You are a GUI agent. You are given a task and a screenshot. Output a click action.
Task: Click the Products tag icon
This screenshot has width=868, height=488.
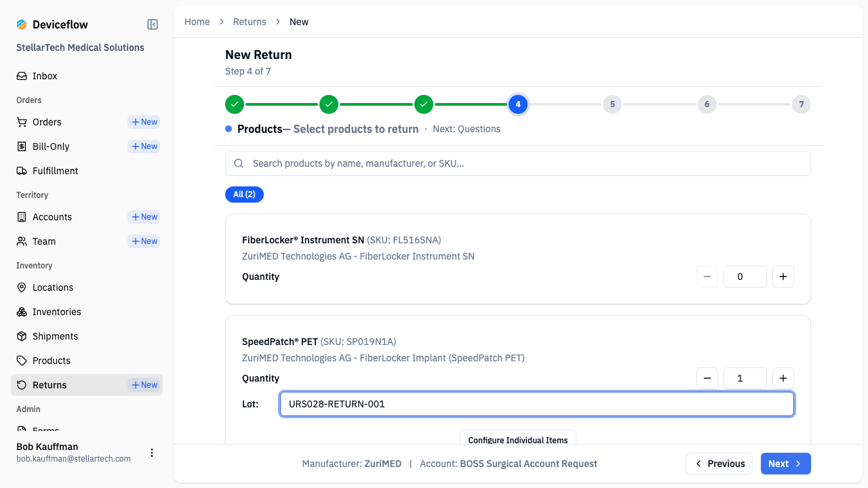click(x=22, y=361)
